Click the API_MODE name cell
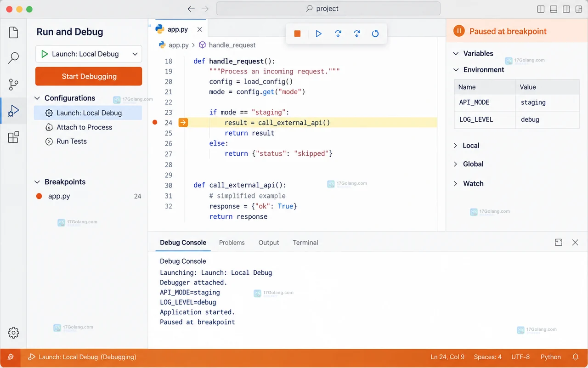 485,102
